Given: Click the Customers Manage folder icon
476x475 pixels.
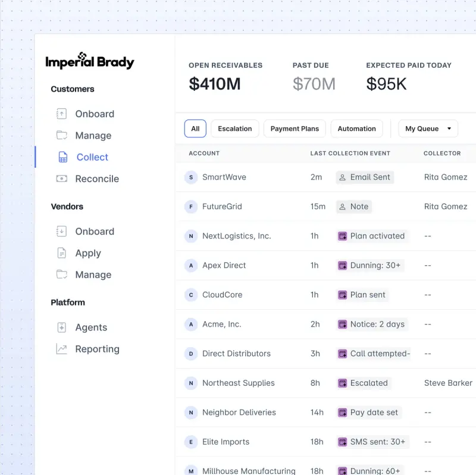Looking at the screenshot, I should (62, 136).
